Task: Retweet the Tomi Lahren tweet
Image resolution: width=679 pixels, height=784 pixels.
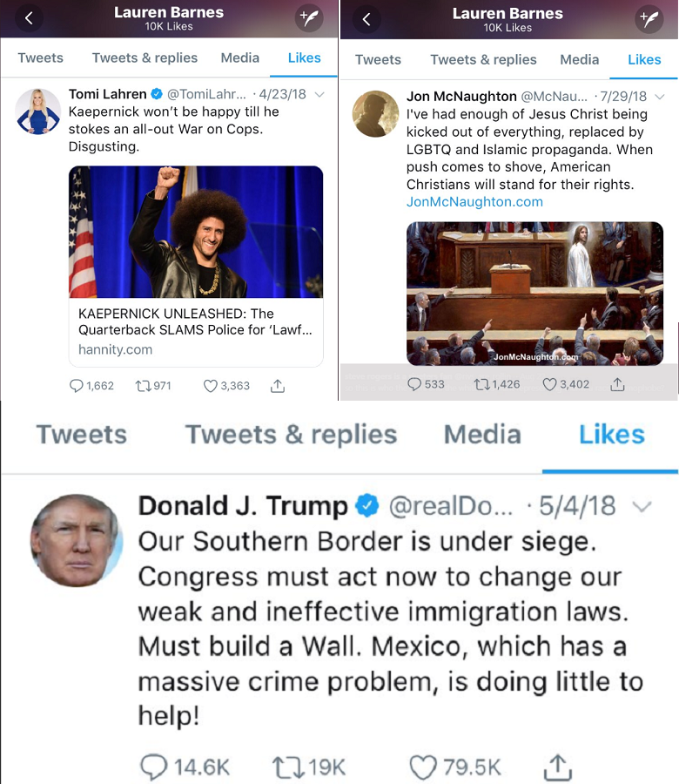Action: pyautogui.click(x=143, y=386)
